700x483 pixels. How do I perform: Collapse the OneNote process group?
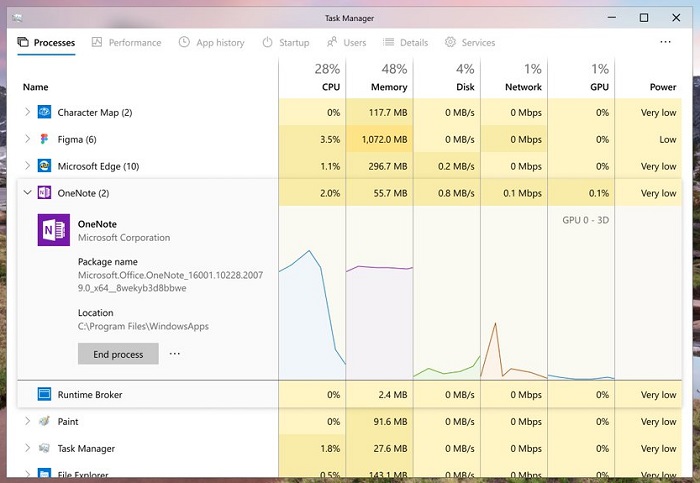click(27, 192)
